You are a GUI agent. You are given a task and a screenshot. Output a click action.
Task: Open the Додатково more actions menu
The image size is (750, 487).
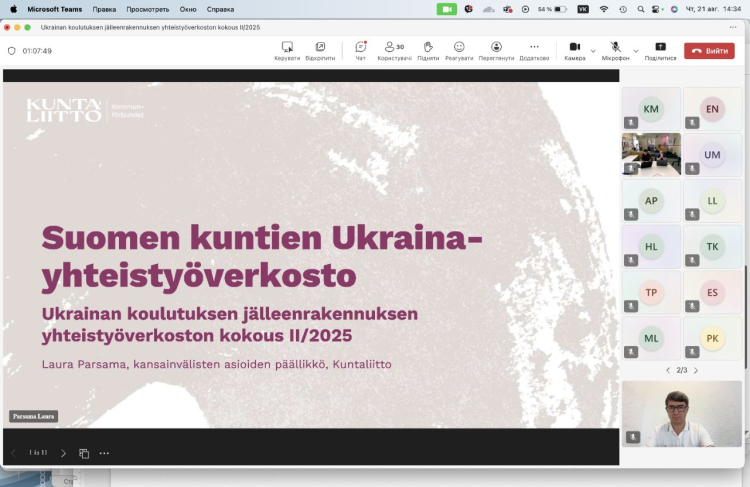tap(534, 47)
